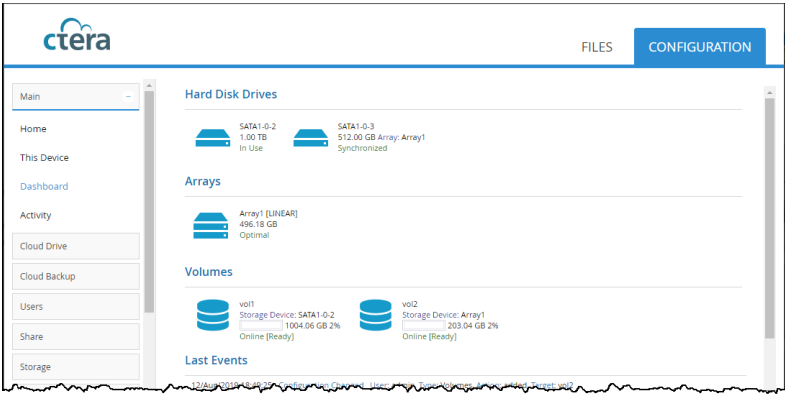Switch to the CONFIGURATION tab
Screen dimensions: 787x397
coord(700,47)
